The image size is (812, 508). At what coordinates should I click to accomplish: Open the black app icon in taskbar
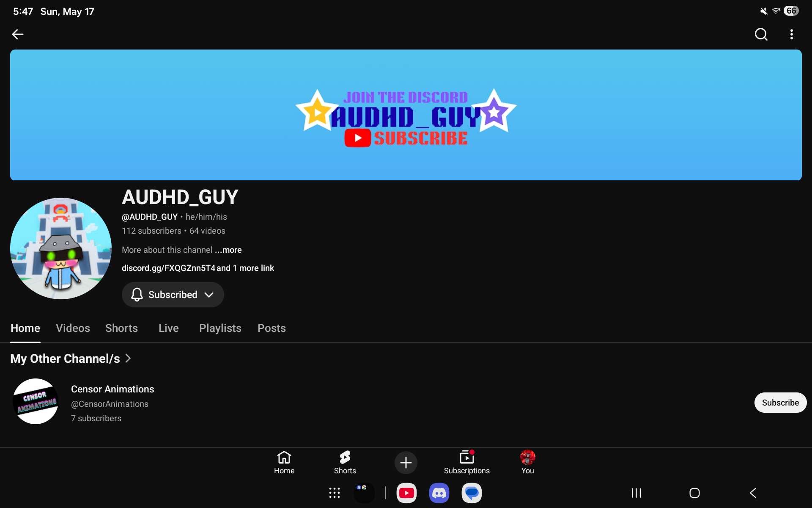click(x=364, y=493)
